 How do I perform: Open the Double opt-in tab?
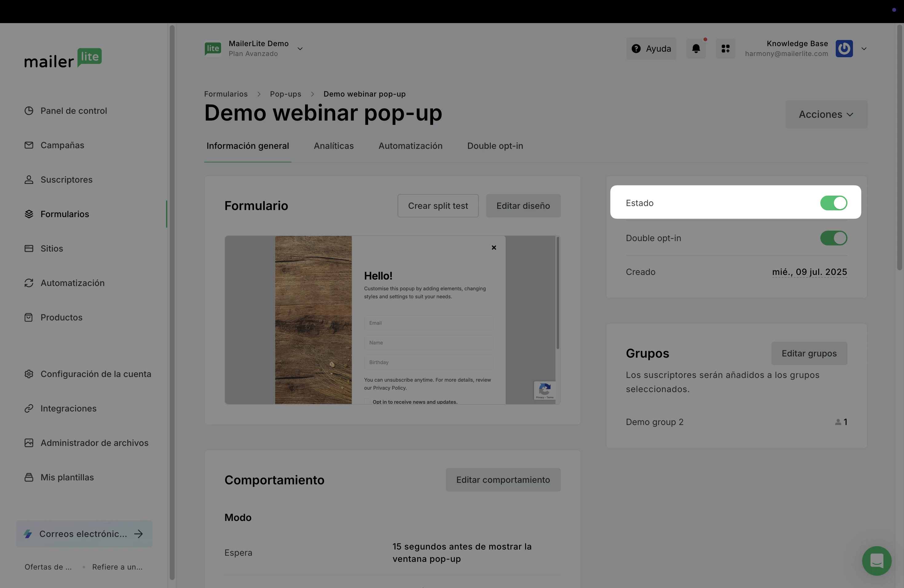[x=495, y=146]
